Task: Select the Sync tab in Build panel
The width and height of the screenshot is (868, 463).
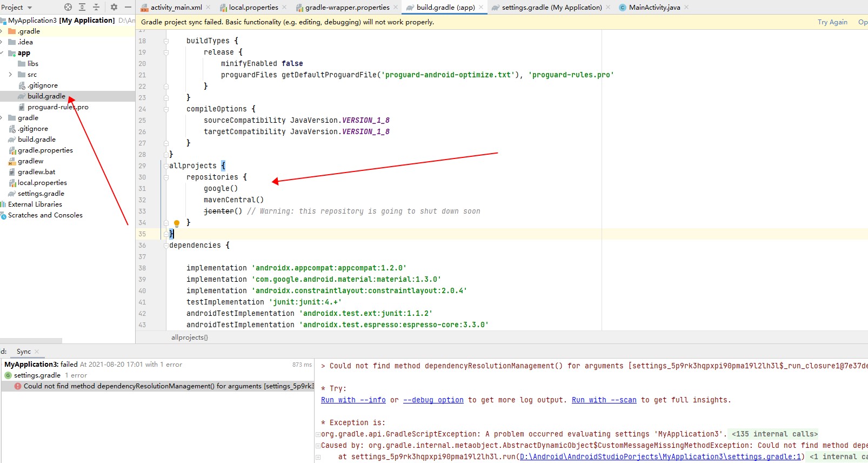Action: [24, 351]
